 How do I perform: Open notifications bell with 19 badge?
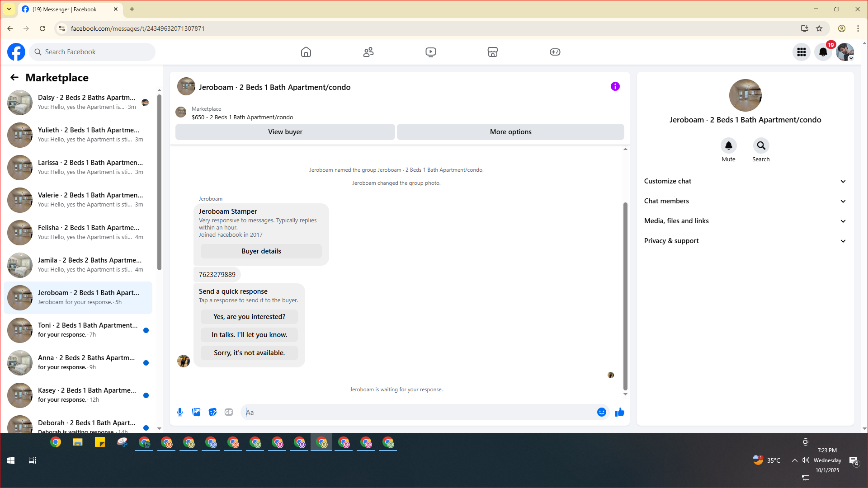[823, 52]
